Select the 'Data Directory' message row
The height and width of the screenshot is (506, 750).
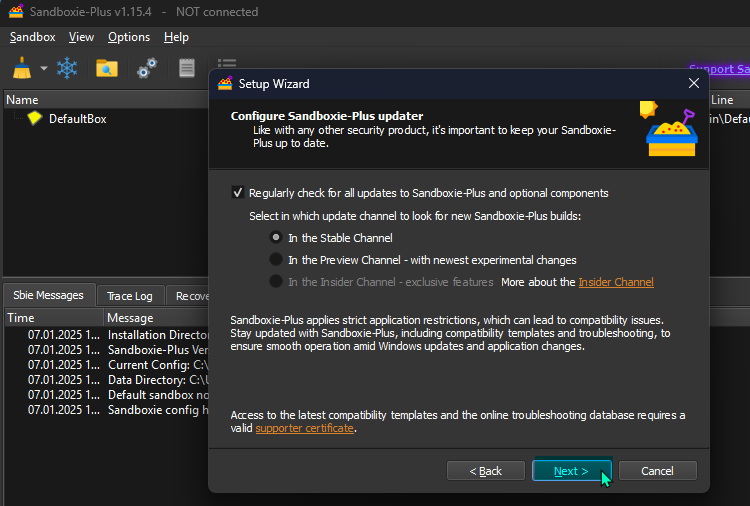(107, 380)
